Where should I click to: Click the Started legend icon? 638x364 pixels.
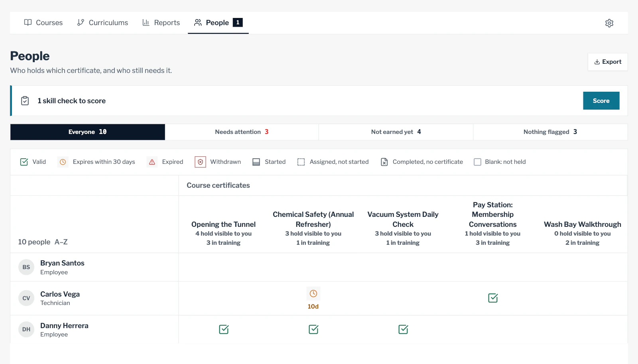(256, 162)
